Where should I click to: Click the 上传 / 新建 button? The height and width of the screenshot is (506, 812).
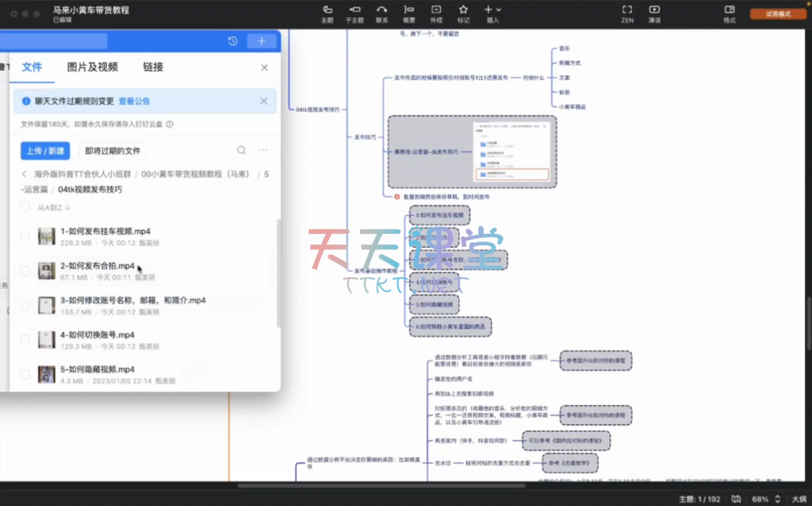(45, 151)
